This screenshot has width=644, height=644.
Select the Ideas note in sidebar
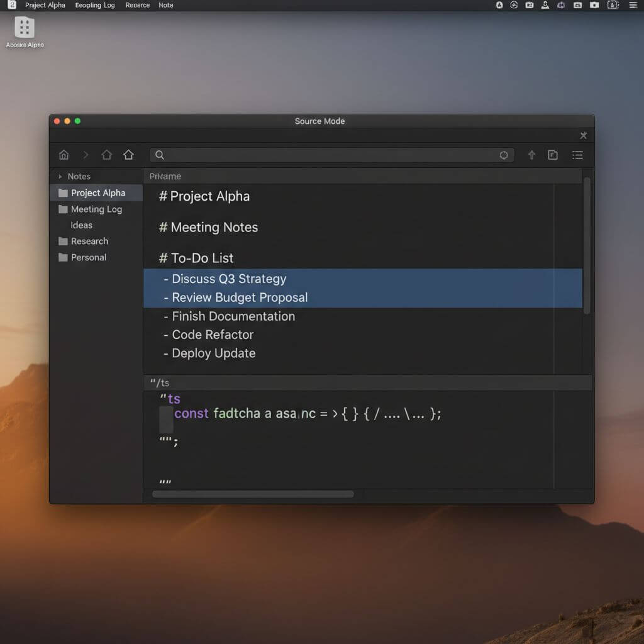click(81, 225)
